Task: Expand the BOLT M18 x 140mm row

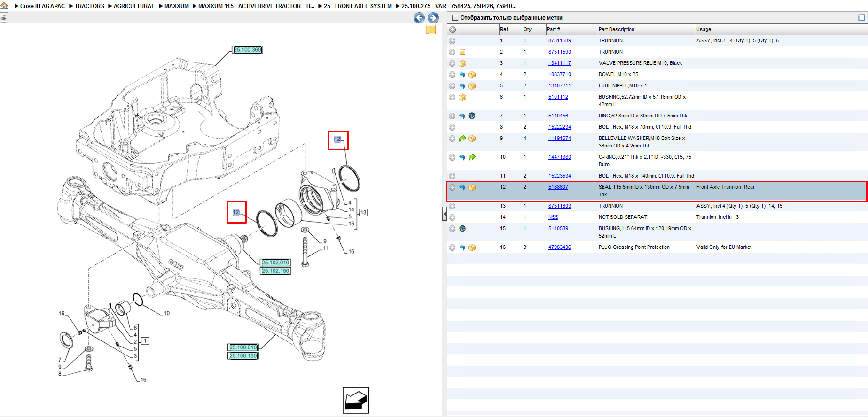Action: (x=452, y=176)
